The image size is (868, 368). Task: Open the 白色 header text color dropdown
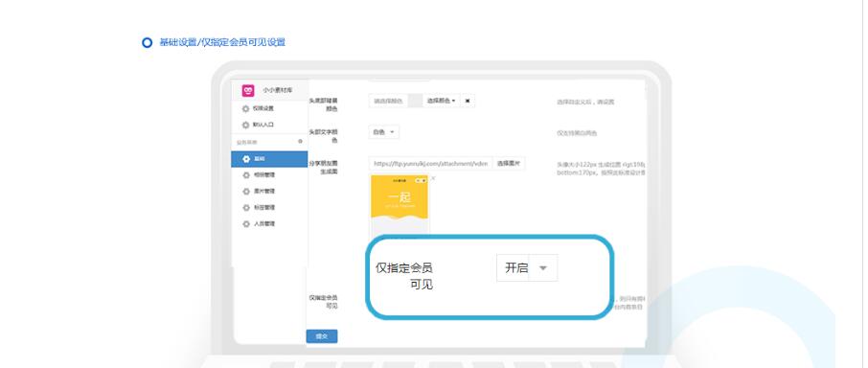point(383,132)
